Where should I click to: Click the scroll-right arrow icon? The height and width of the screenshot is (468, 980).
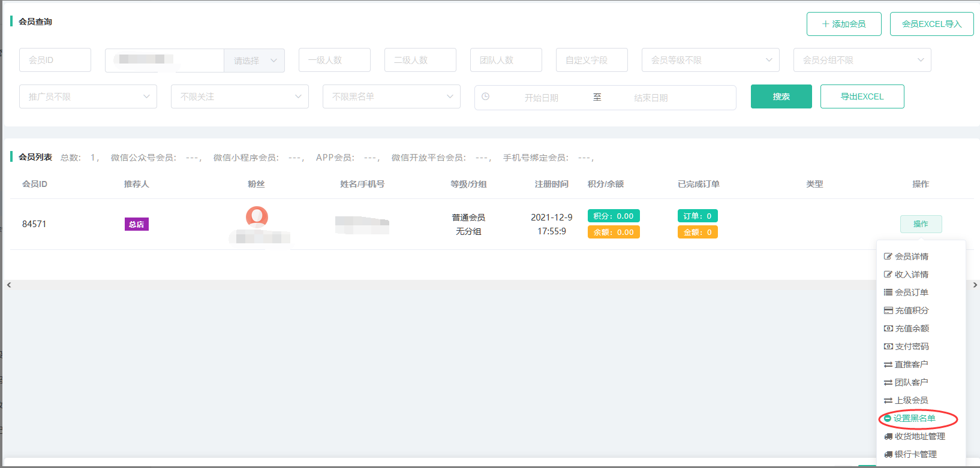click(975, 285)
